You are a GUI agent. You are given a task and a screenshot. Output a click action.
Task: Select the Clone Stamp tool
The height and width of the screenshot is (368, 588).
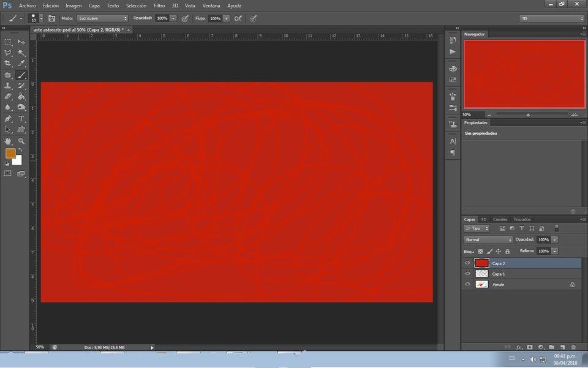[x=7, y=86]
